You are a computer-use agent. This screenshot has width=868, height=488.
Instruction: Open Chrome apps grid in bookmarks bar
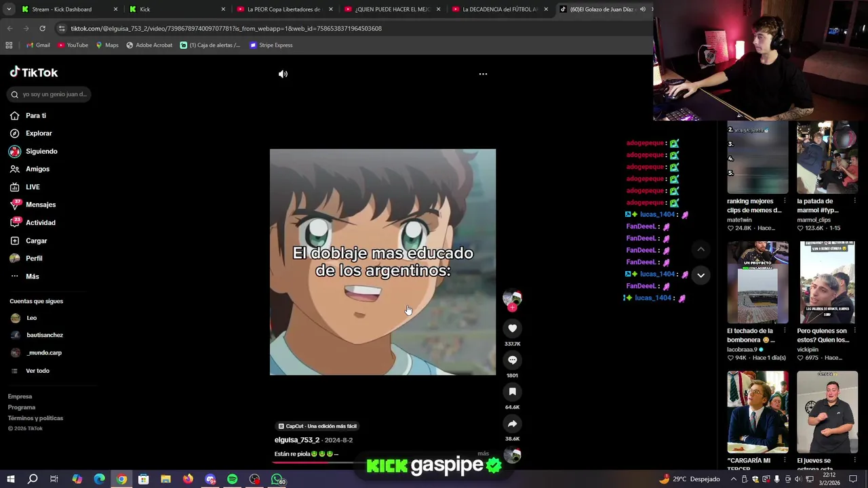pyautogui.click(x=9, y=45)
